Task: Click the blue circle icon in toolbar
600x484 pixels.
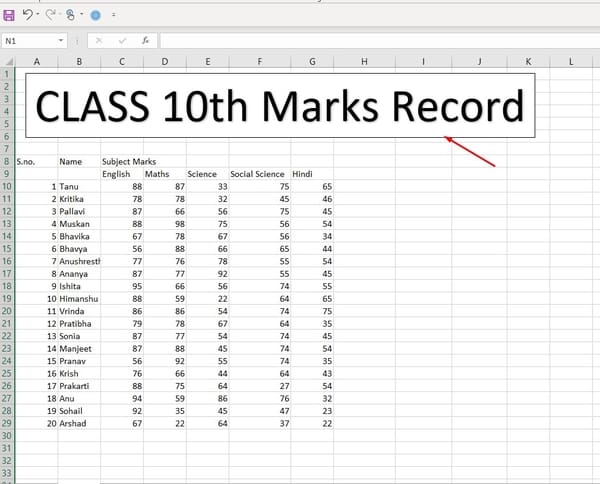Action: pyautogui.click(x=95, y=15)
